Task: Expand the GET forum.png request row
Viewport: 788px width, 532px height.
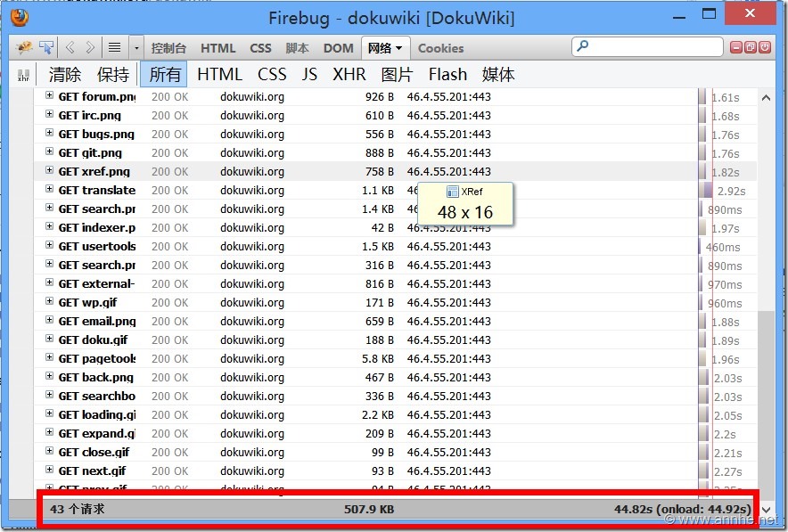Action: click(50, 97)
